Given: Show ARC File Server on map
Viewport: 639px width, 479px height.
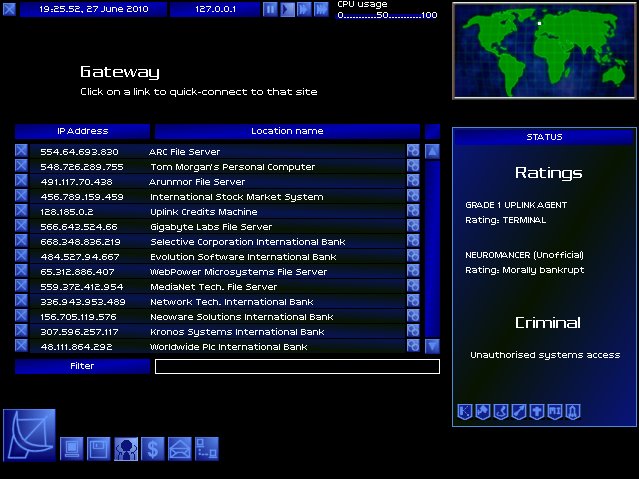Looking at the screenshot, I should click(413, 151).
